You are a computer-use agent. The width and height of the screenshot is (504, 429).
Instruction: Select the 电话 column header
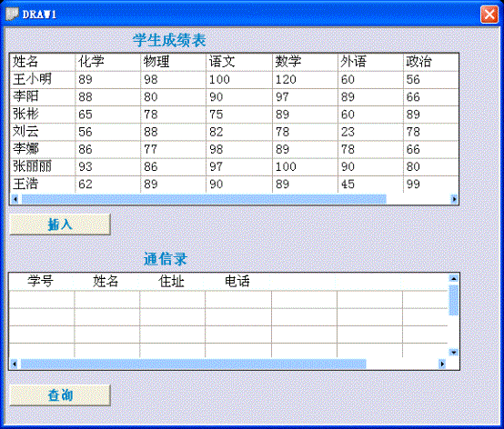238,282
